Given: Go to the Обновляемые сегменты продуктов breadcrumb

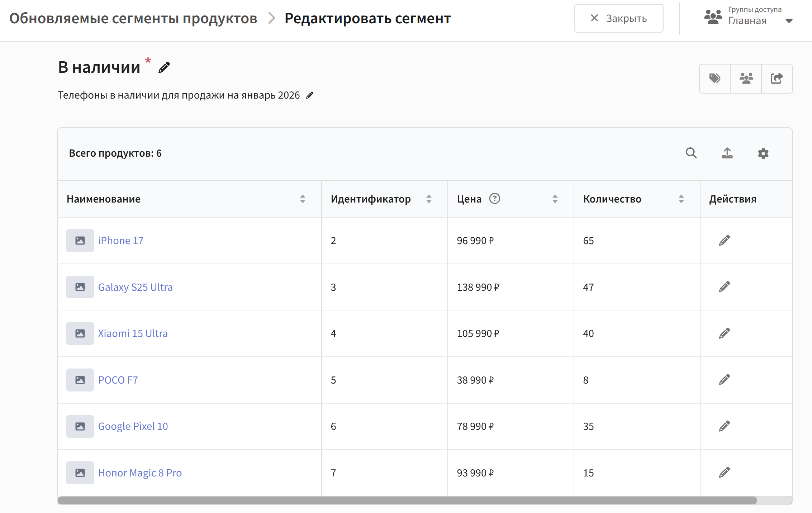Looking at the screenshot, I should tap(133, 18).
